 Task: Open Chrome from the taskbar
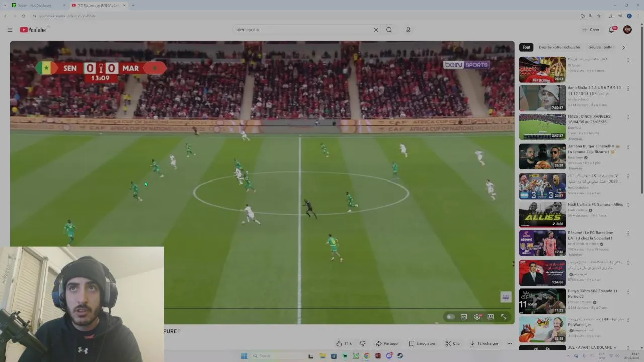[367, 356]
